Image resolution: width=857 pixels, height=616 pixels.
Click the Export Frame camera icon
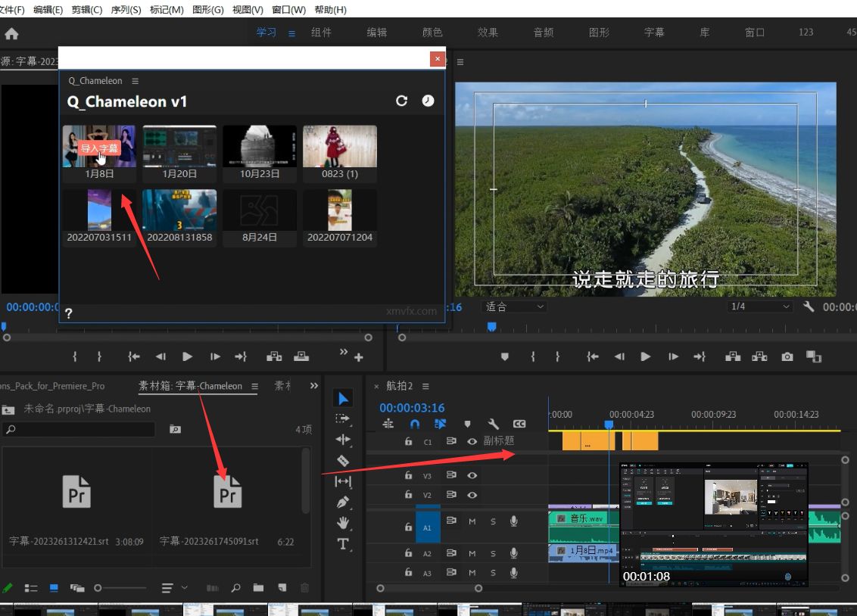(x=787, y=356)
